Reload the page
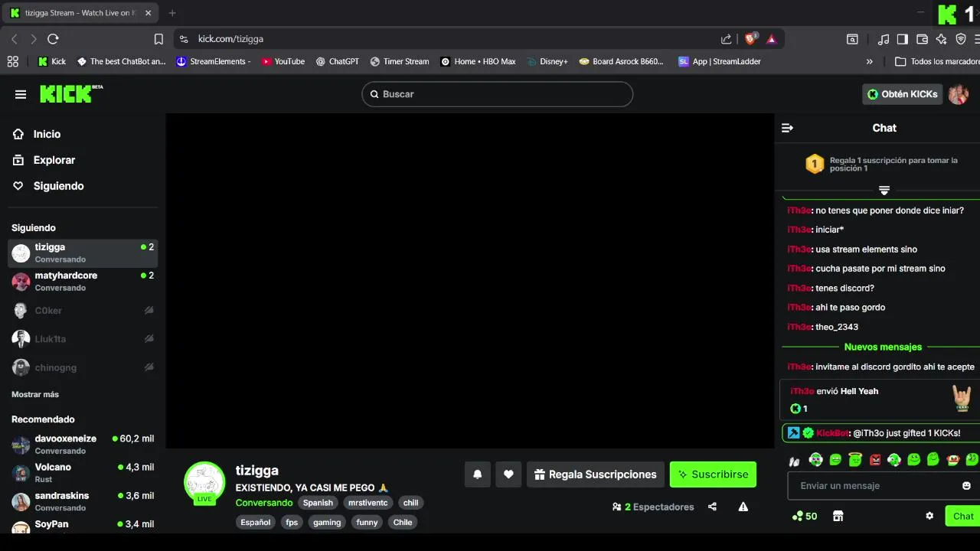980x551 pixels. [53, 39]
